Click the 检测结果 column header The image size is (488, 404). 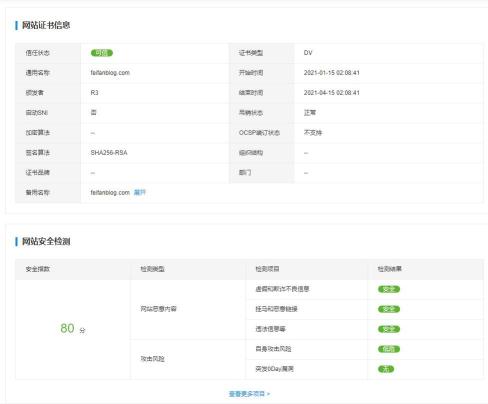pos(390,269)
